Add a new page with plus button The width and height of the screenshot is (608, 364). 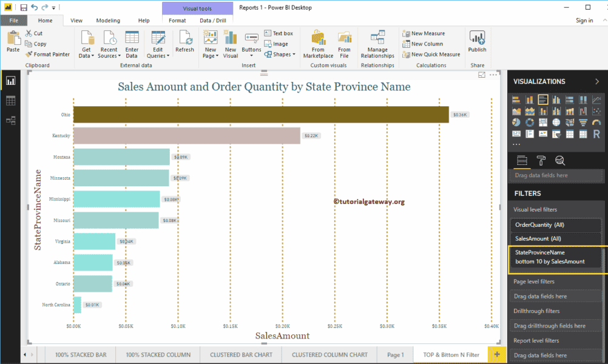pyautogui.click(x=498, y=354)
